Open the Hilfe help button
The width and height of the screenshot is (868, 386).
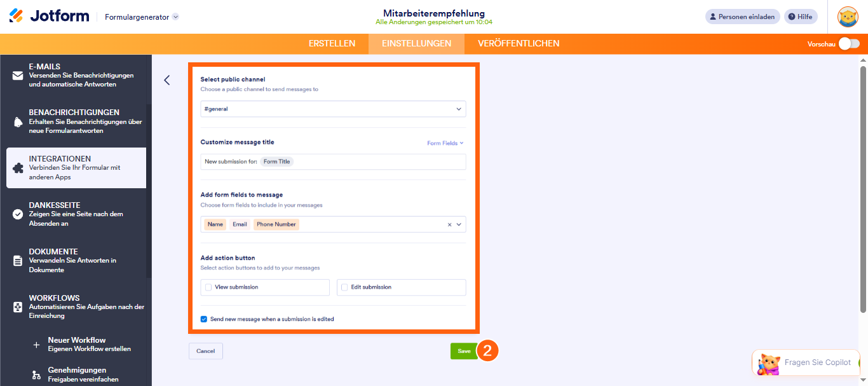click(x=801, y=17)
